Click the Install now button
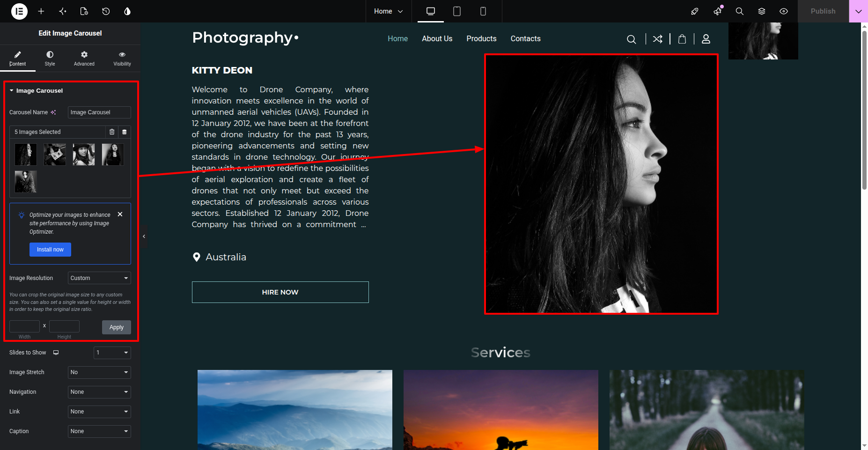Screen dimensions: 868x450 click(x=50, y=250)
